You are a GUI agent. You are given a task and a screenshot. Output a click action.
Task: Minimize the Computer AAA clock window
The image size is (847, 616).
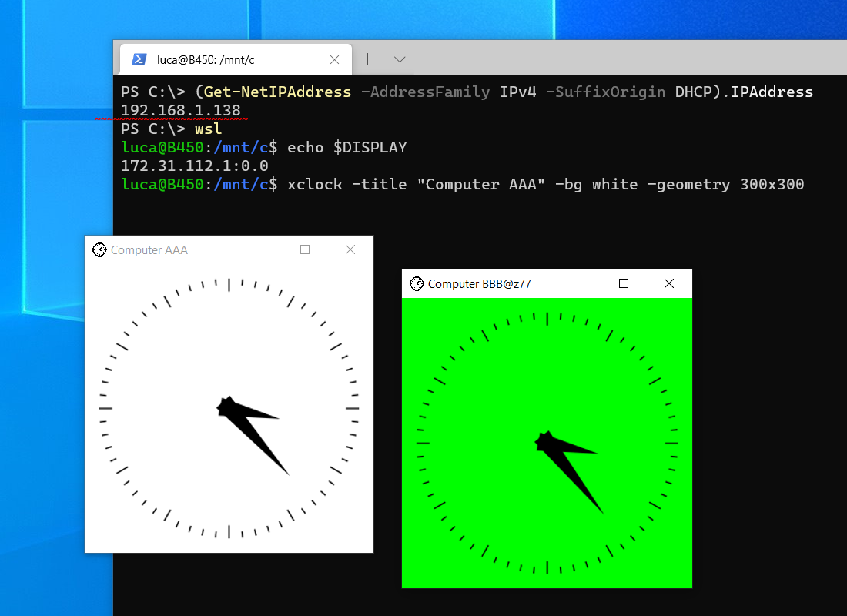point(260,249)
